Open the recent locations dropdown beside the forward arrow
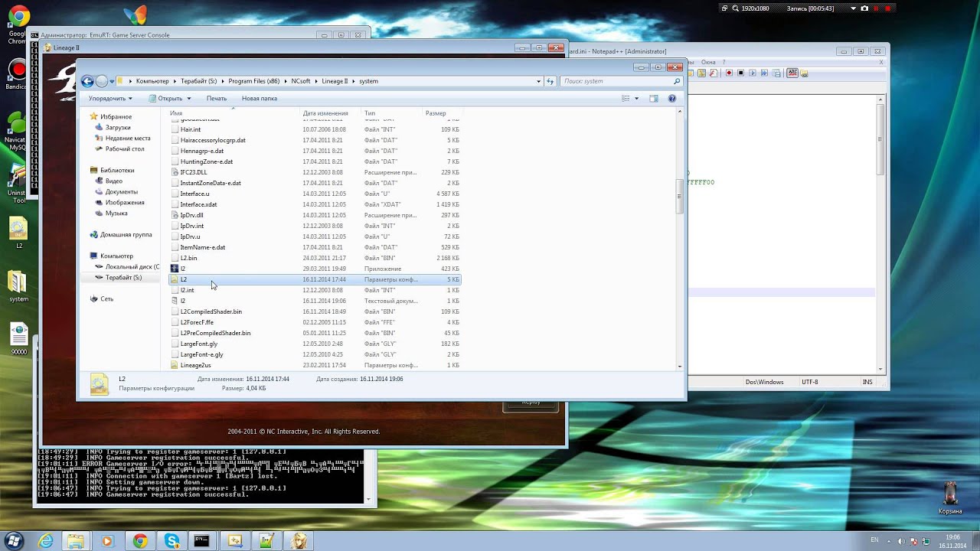This screenshot has height=551, width=980. 112,81
